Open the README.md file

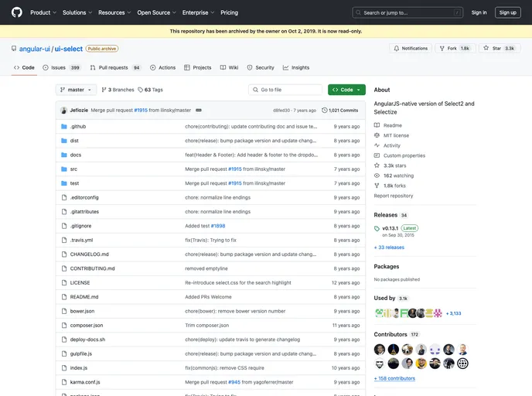click(84, 297)
